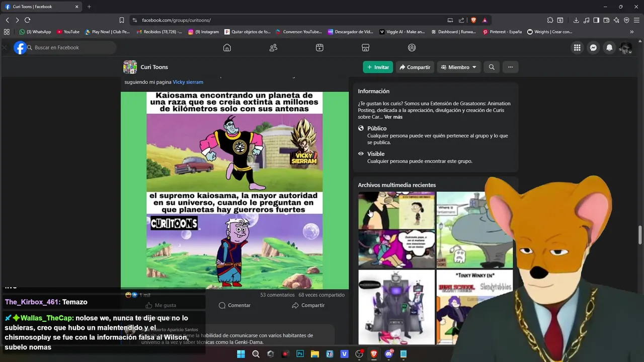The width and height of the screenshot is (644, 362).
Task: Open the Vicky sierram page link
Action: point(188,82)
